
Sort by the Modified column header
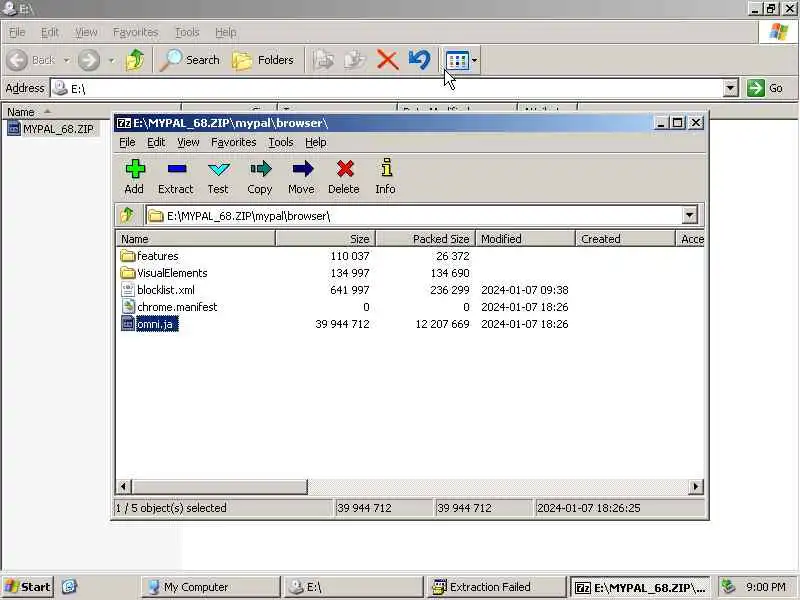point(526,239)
